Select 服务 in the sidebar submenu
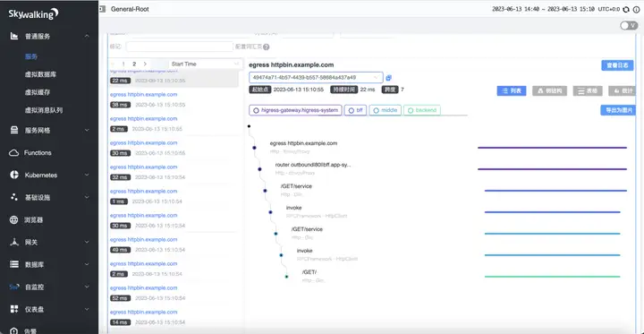 tap(31, 56)
